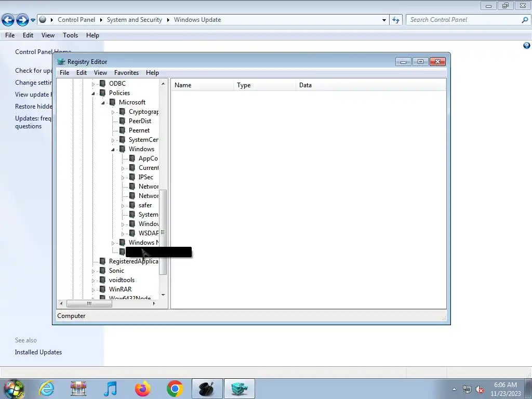Viewport: 532px width, 399px height.
Task: Open the music note taskbar app
Action: coord(111,389)
